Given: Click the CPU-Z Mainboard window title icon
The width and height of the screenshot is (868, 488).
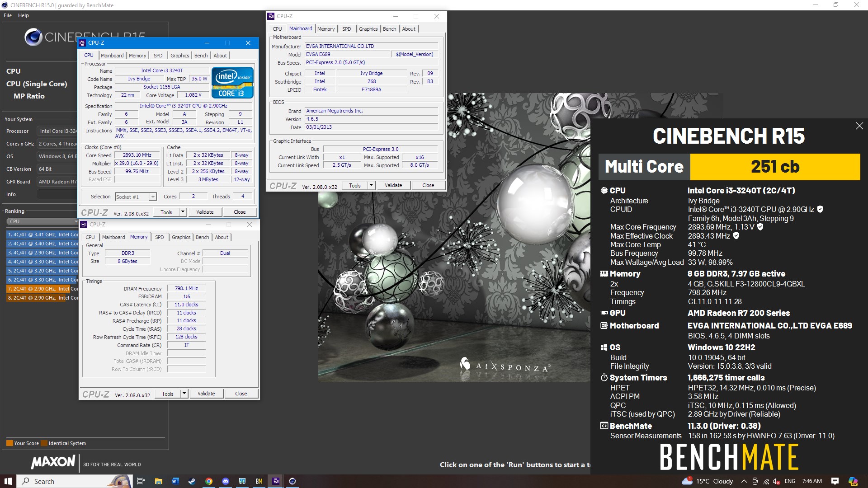Looking at the screenshot, I should tap(271, 16).
